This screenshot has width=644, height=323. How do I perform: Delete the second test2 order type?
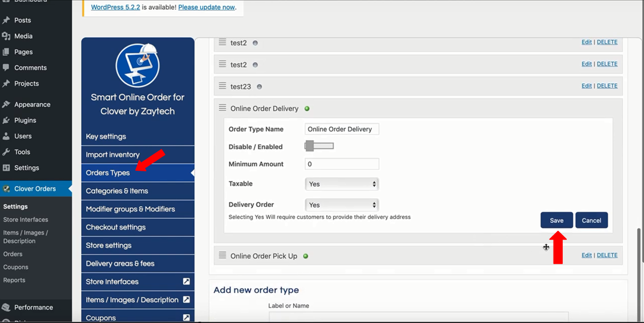pos(607,64)
